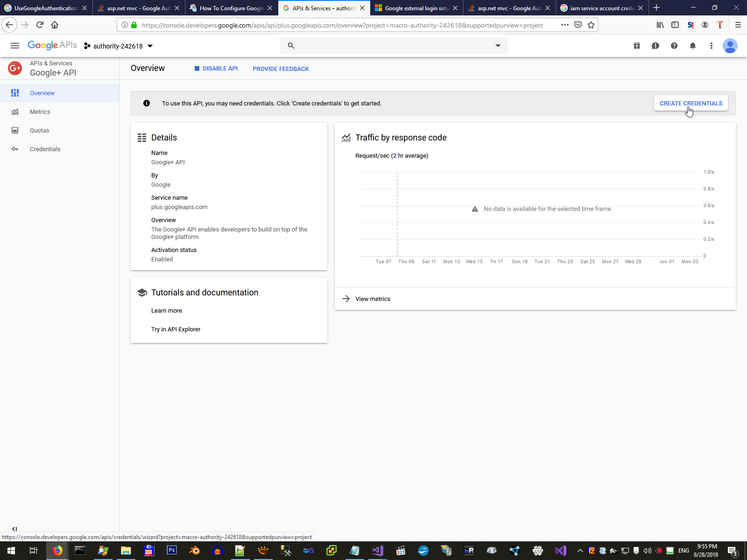747x560 pixels.
Task: Open the Google account avatar
Action: (x=730, y=46)
